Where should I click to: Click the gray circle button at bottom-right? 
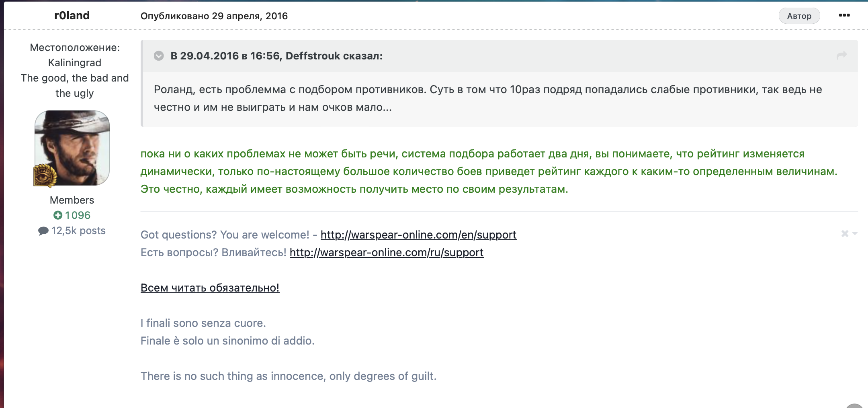pos(854,406)
